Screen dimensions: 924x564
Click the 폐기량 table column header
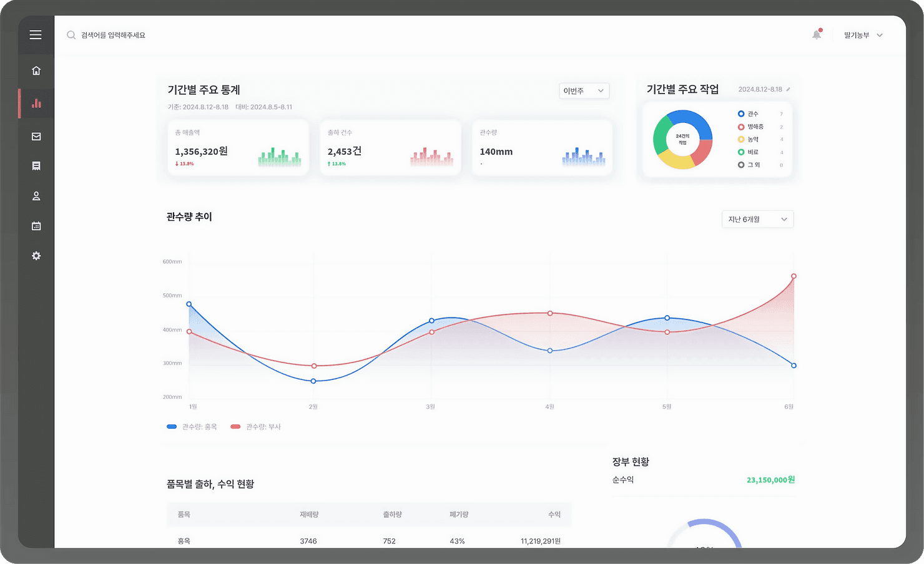[x=459, y=515]
